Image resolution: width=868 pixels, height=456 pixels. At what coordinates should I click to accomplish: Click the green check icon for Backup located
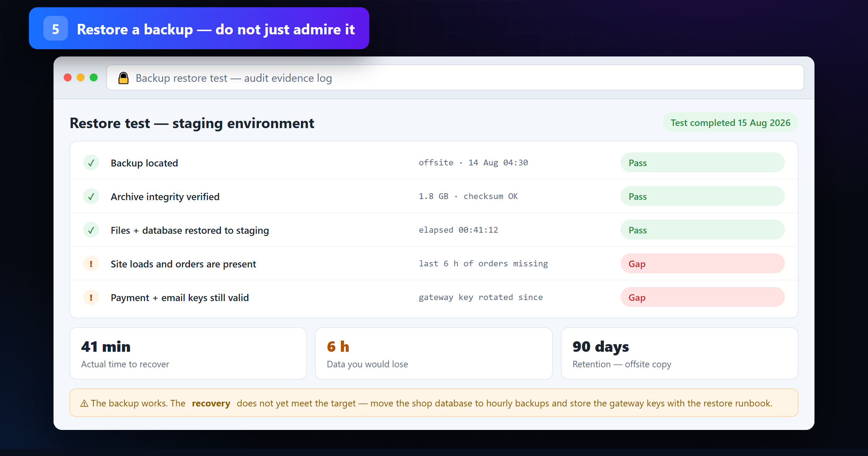point(91,163)
